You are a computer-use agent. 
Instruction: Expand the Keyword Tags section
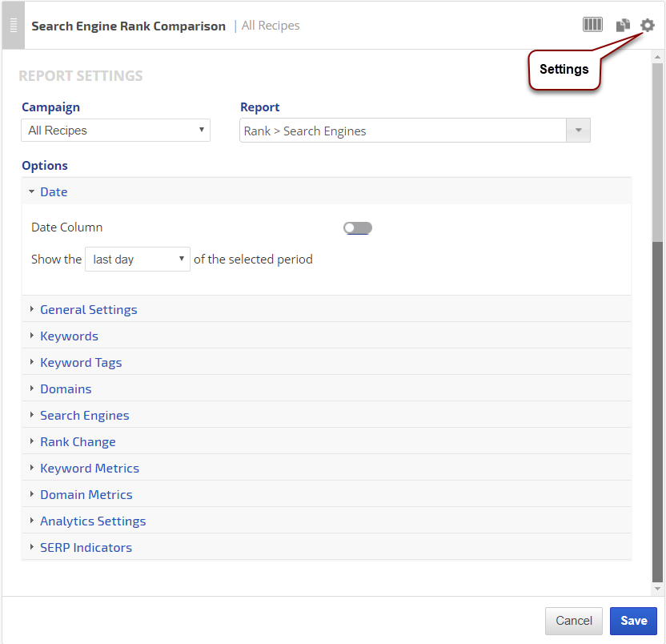point(81,363)
